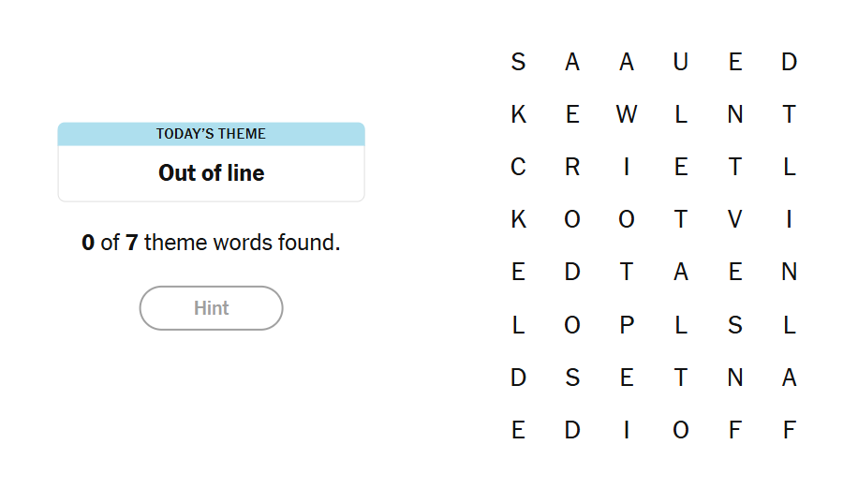This screenshot has height=504, width=858.
Task: Select the letter V in the grid
Action: 735,219
